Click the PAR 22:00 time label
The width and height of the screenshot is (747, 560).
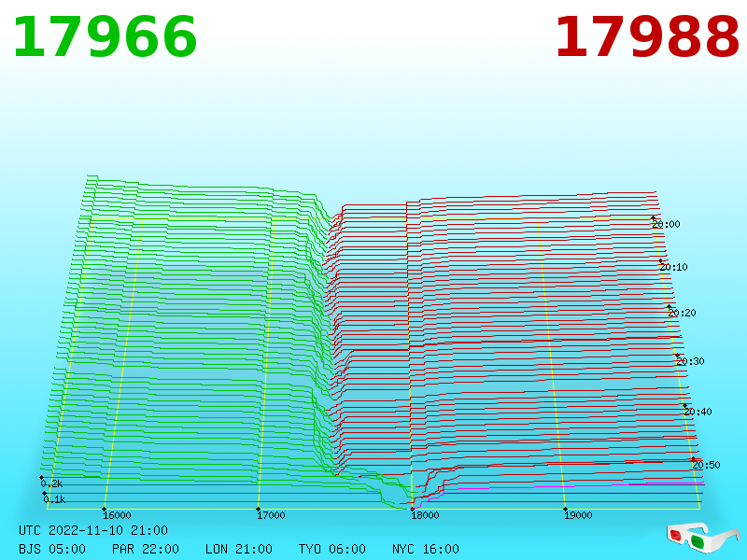click(x=146, y=549)
